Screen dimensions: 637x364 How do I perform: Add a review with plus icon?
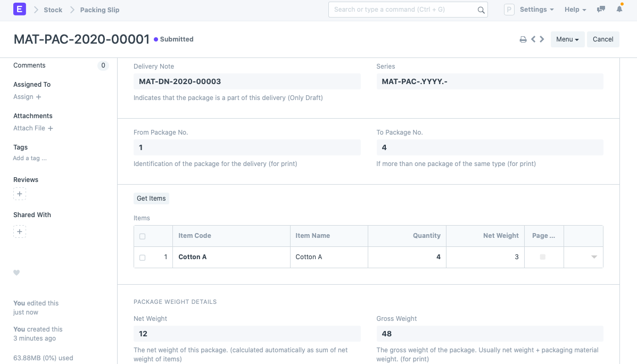(x=20, y=194)
